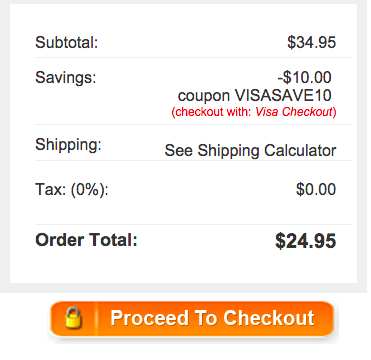The image size is (371, 360).
Task: Select the coupon VISASAVE10 code text
Action: (x=255, y=96)
